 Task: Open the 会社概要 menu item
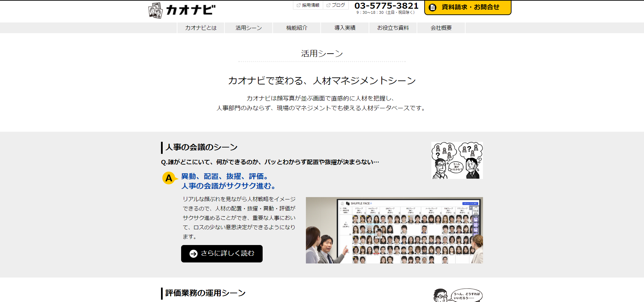[x=441, y=28]
